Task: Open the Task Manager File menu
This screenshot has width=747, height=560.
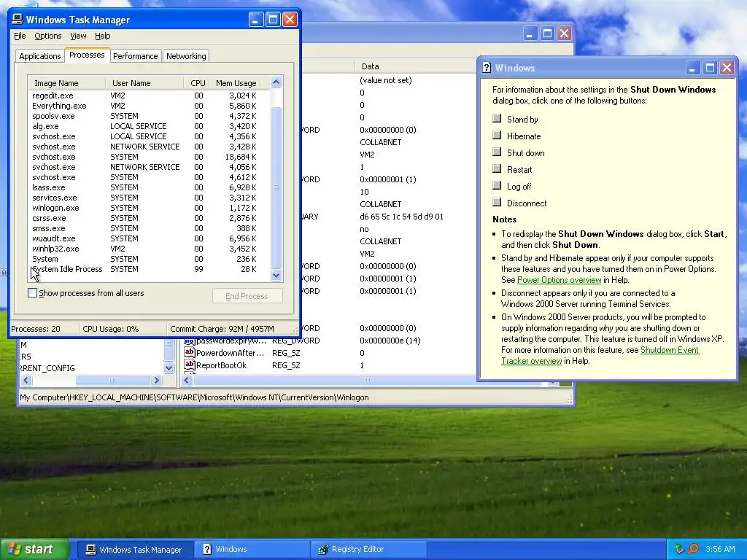Action: point(20,36)
